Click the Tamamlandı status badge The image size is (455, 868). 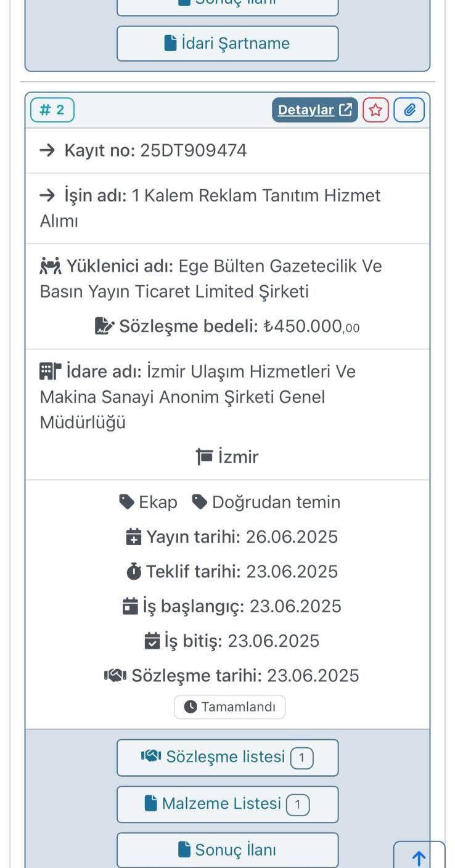pyautogui.click(x=229, y=707)
